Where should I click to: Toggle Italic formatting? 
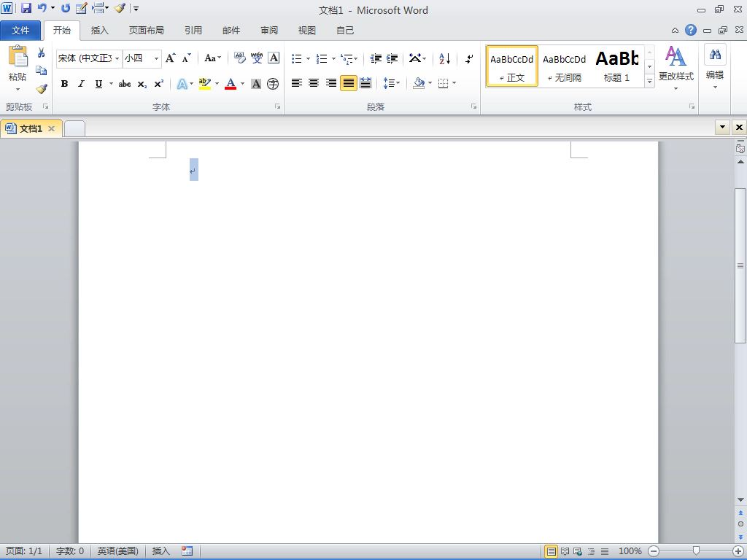pos(81,84)
